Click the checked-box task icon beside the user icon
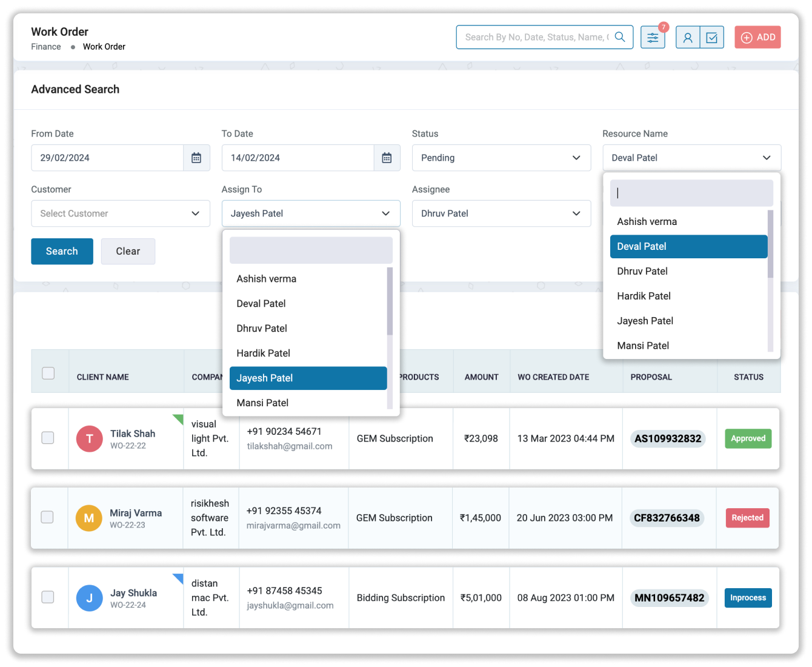812x667 pixels. coord(711,37)
